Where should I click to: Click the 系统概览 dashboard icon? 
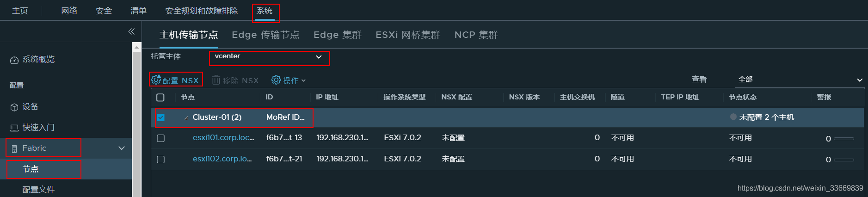pos(14,60)
